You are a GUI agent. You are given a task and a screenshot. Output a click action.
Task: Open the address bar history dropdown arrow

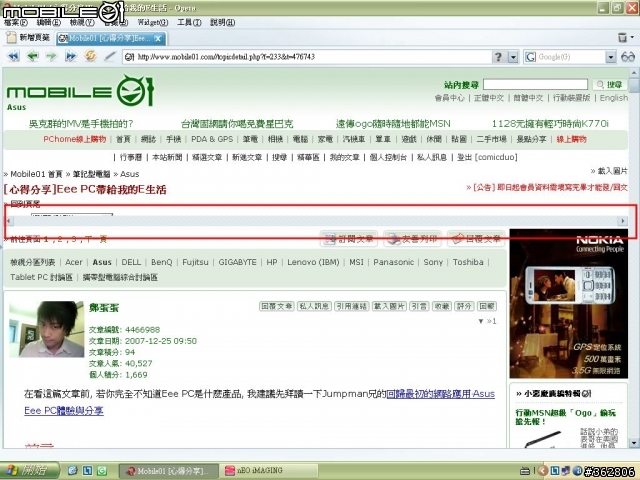(513, 57)
